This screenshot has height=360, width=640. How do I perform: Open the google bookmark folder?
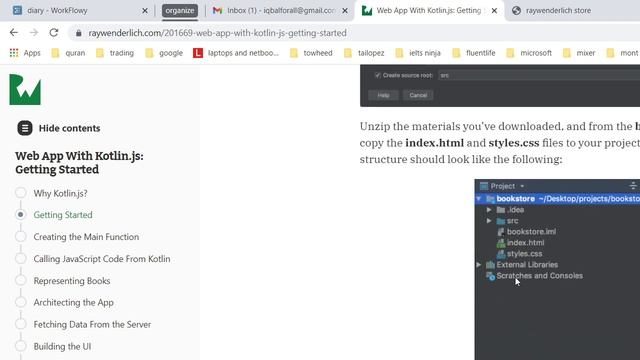point(164,53)
